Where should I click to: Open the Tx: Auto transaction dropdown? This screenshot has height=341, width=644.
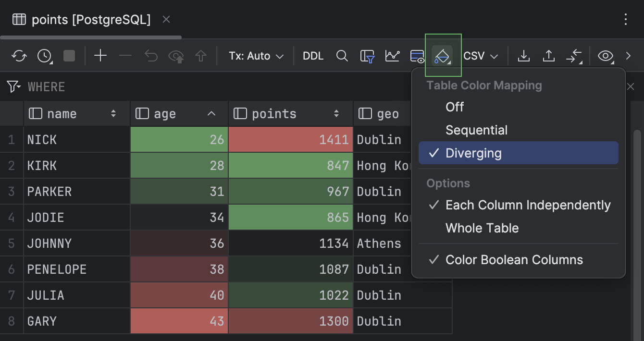[x=256, y=56]
